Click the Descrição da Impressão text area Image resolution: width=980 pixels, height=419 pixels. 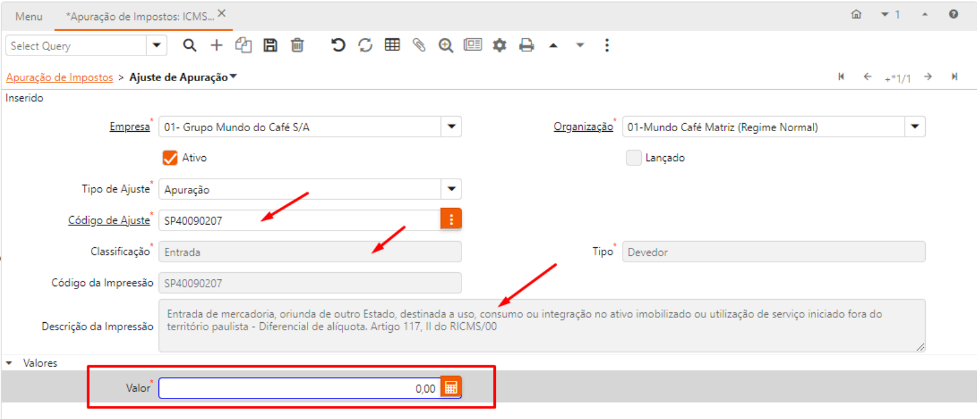(542, 325)
